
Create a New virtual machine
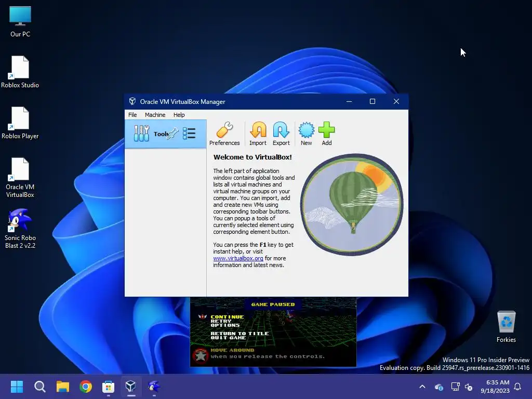(x=307, y=134)
